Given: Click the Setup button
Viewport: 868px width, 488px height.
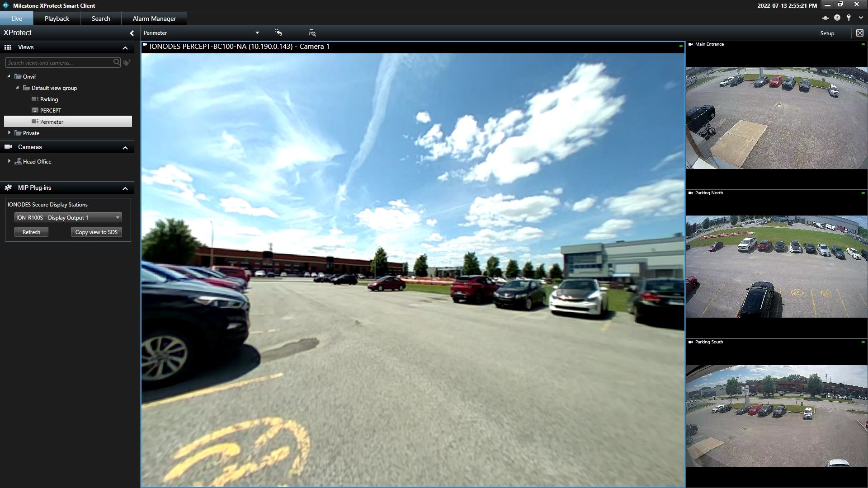Looking at the screenshot, I should point(827,33).
